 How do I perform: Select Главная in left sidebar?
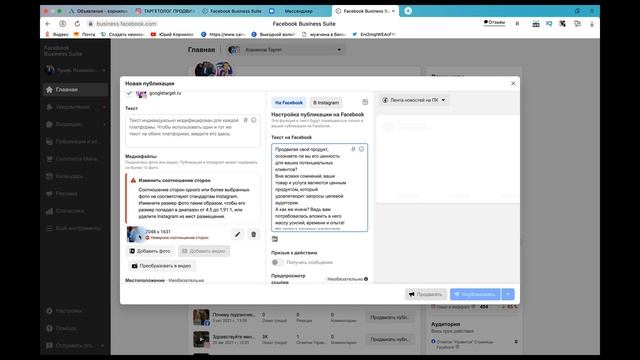coord(75,89)
